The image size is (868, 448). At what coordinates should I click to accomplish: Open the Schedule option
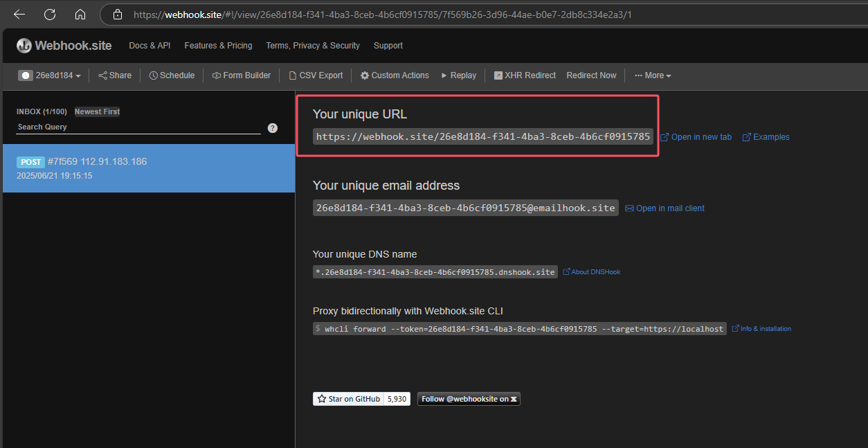pyautogui.click(x=172, y=75)
